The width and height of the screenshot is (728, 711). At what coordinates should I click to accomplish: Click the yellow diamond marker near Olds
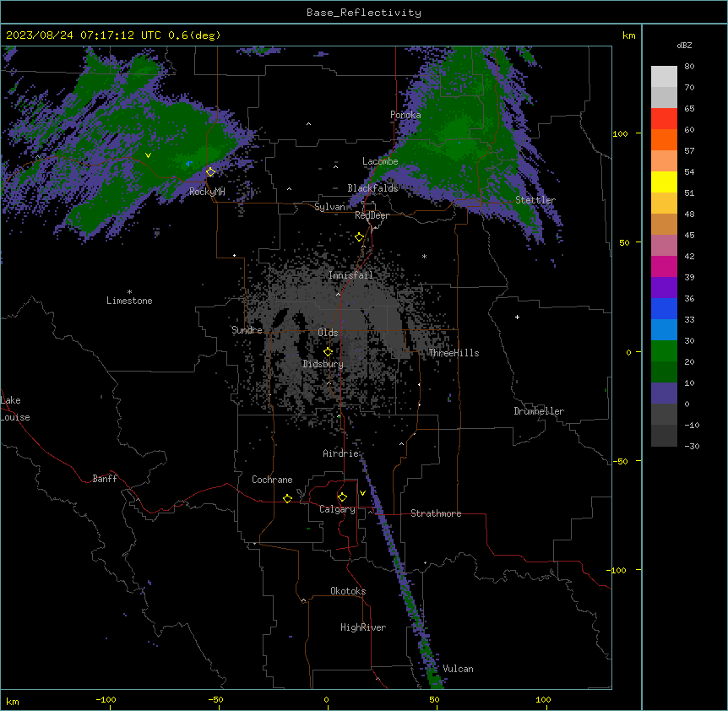[x=328, y=352]
